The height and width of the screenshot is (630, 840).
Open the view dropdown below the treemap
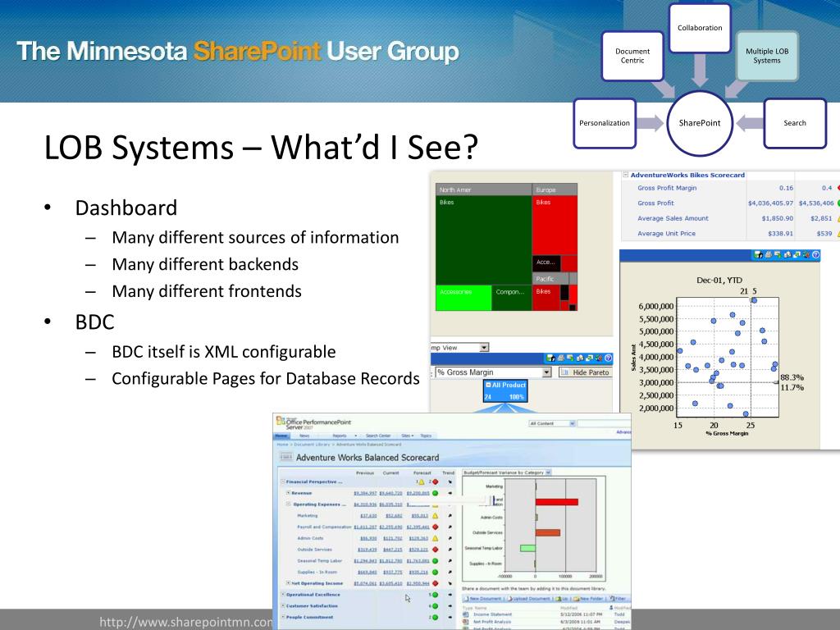(484, 348)
